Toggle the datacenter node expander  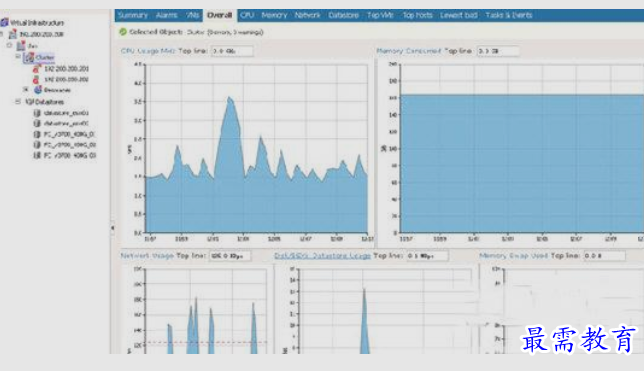coord(9,45)
